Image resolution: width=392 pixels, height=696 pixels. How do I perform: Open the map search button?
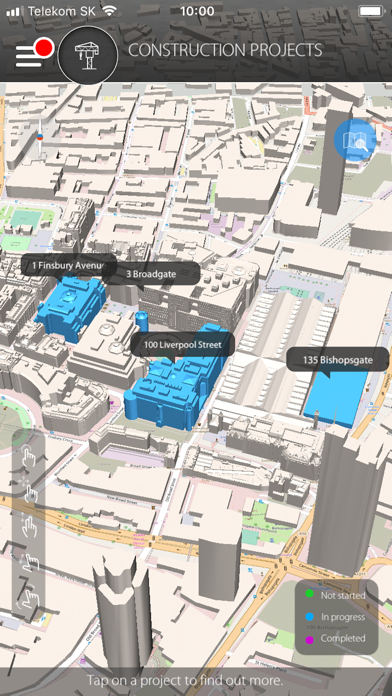click(x=355, y=140)
